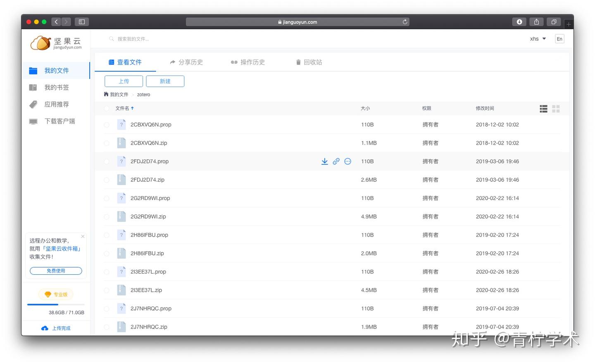Viewport: 595px width, 364px height.
Task: Copy share link icon for 2FDJ2D74.prop
Action: 336,161
